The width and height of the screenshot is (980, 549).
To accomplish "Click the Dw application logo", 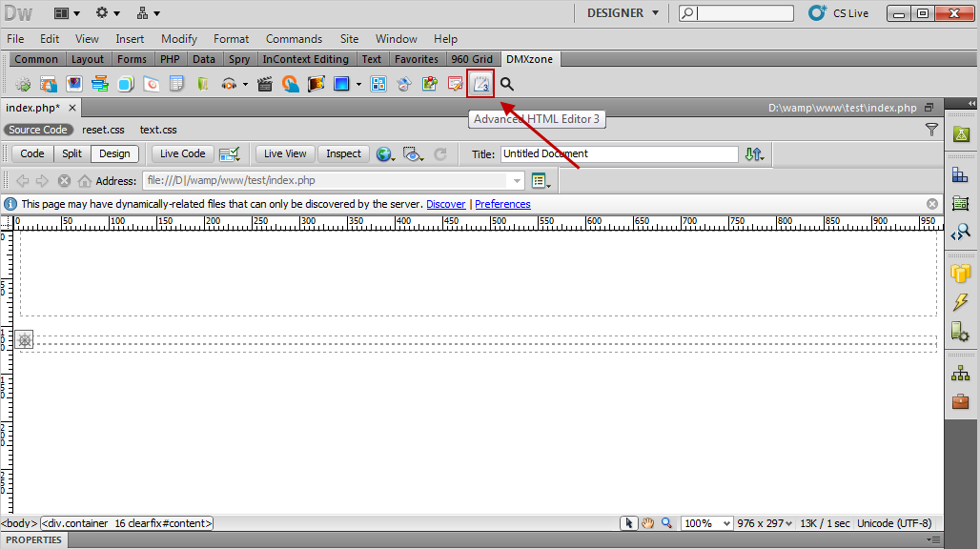I will [18, 13].
